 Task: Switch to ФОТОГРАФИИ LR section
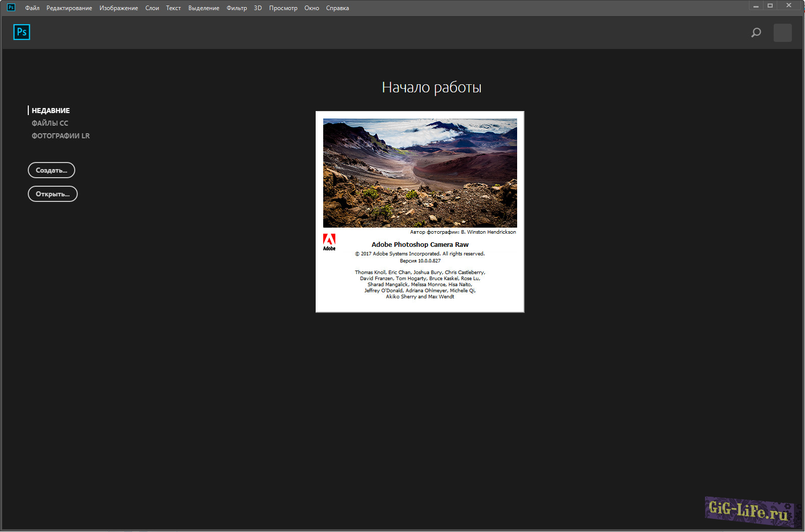(61, 136)
